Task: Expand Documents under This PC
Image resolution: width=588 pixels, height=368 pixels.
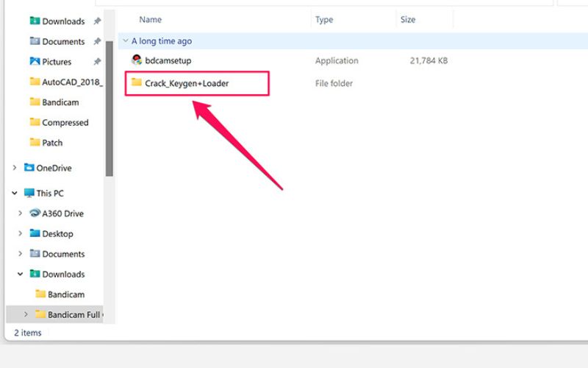Action: pos(21,254)
